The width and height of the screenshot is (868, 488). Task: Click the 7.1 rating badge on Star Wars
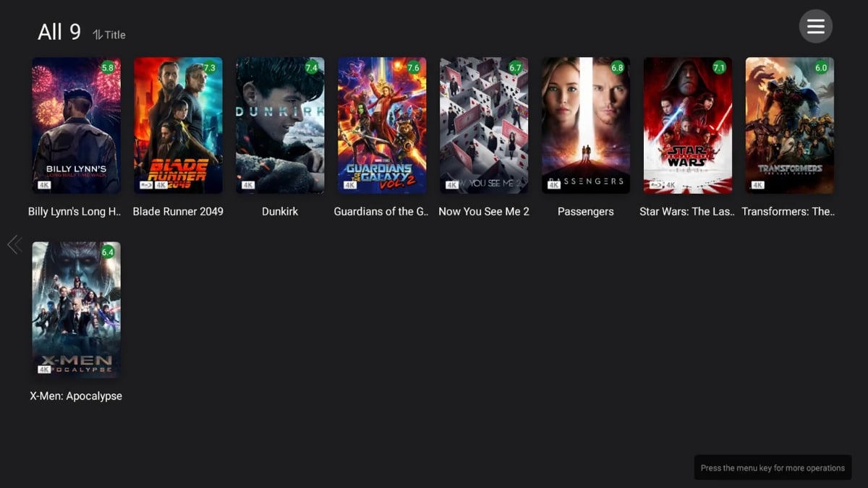tap(719, 68)
